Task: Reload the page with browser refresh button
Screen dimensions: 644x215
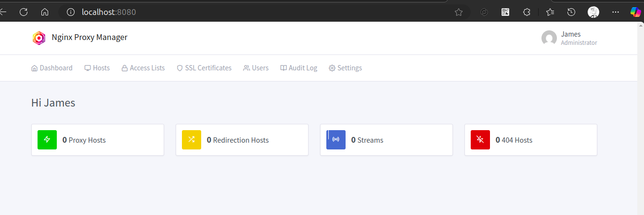Action: click(x=24, y=12)
